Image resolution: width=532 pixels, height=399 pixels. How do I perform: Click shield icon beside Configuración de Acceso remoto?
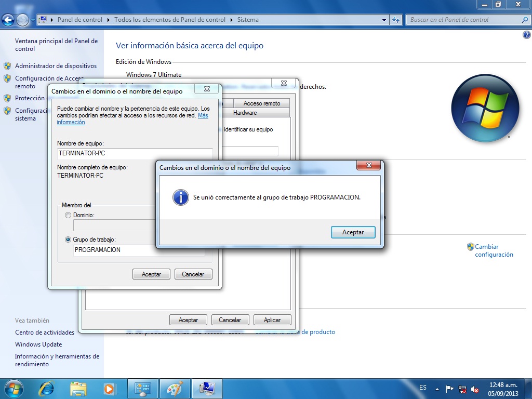[x=7, y=78]
